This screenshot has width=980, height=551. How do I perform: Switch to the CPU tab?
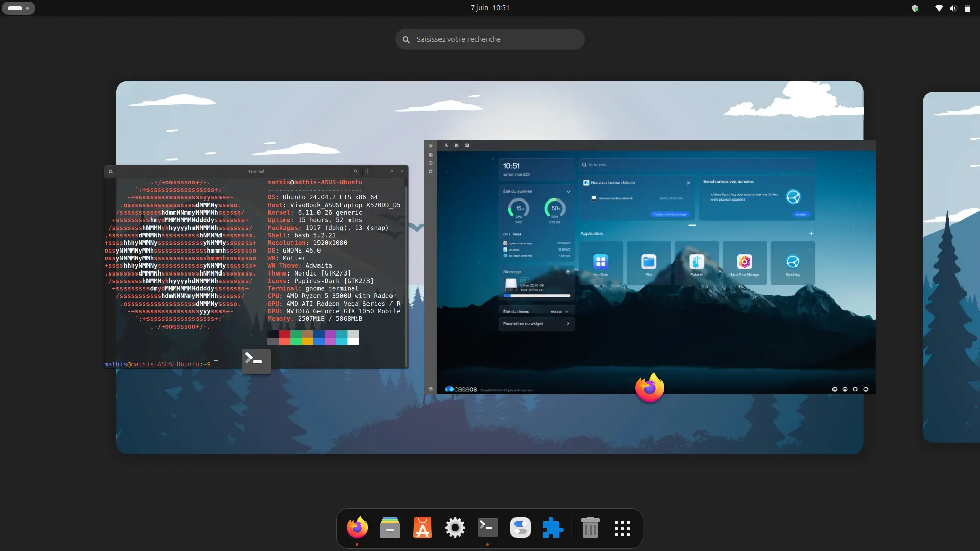(x=506, y=234)
